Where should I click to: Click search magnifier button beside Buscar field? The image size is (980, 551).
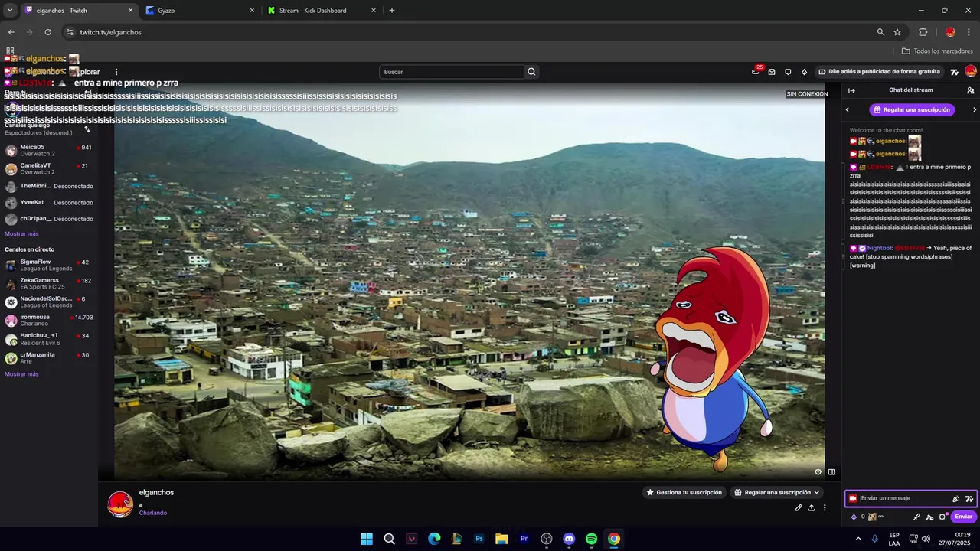click(531, 72)
